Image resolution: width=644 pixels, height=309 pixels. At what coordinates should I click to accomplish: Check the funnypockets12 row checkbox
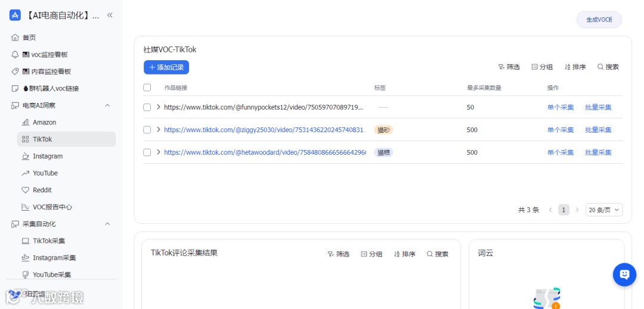coord(147,107)
